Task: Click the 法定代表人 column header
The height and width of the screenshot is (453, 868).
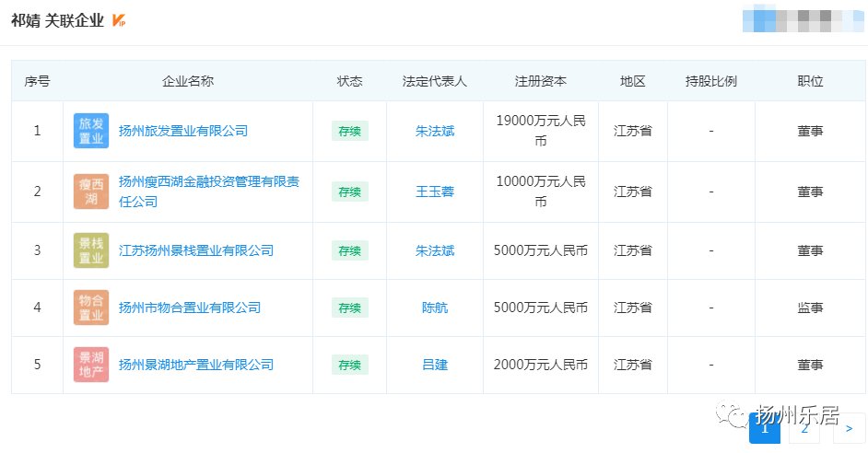Action: 435,81
